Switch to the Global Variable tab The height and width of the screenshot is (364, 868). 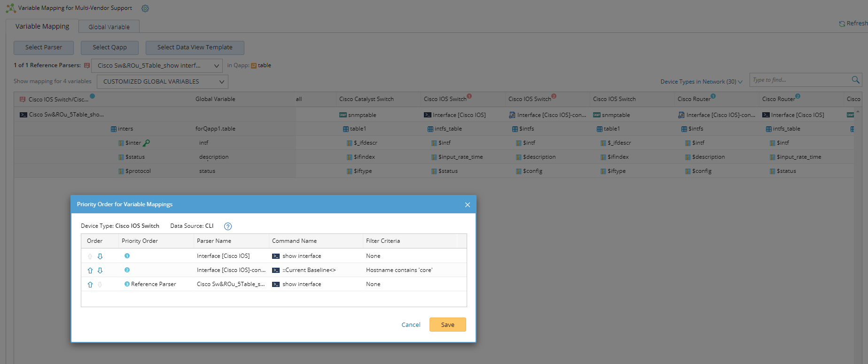click(x=109, y=27)
